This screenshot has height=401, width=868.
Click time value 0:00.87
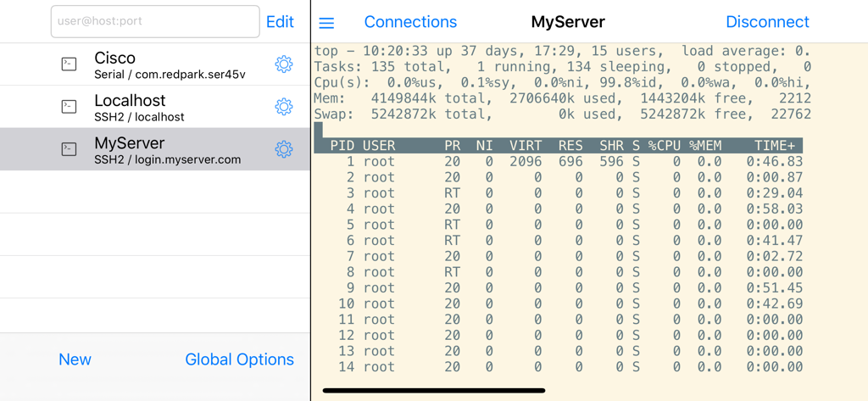point(775,177)
